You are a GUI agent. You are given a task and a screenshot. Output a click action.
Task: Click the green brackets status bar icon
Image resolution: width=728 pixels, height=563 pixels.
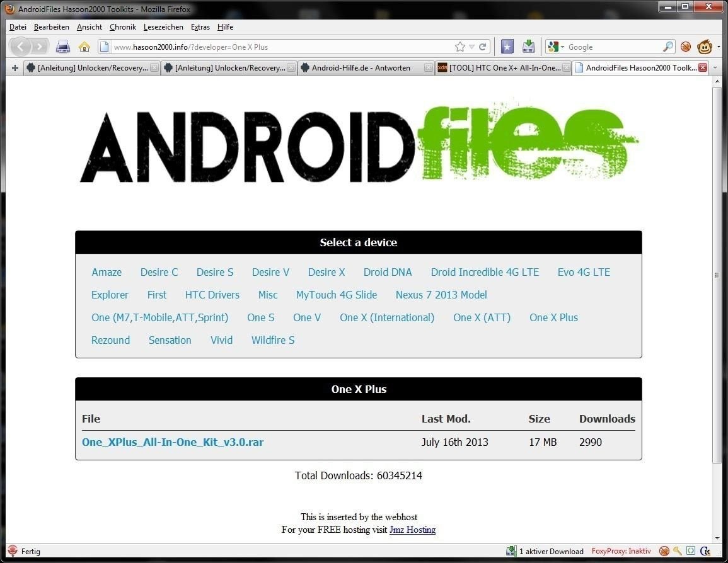point(691,551)
